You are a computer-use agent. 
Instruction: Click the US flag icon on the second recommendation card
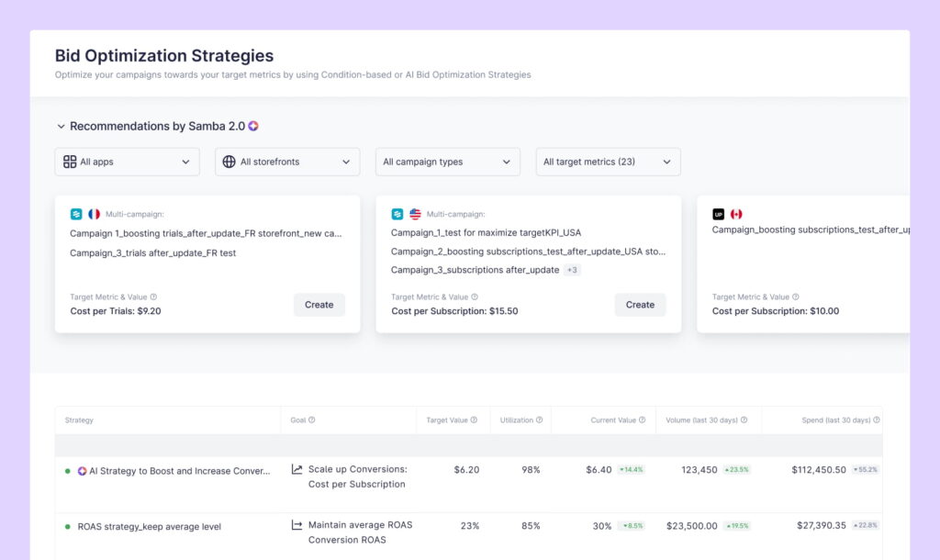pos(415,213)
